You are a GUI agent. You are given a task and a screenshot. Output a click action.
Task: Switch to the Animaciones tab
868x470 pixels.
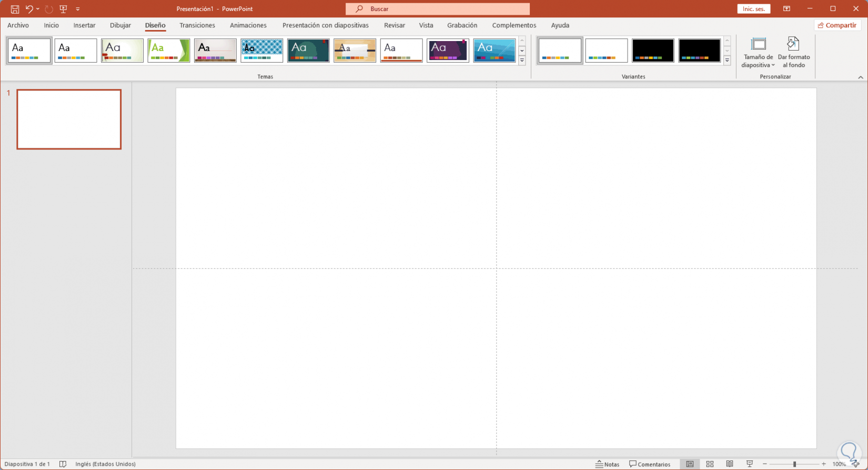point(248,25)
